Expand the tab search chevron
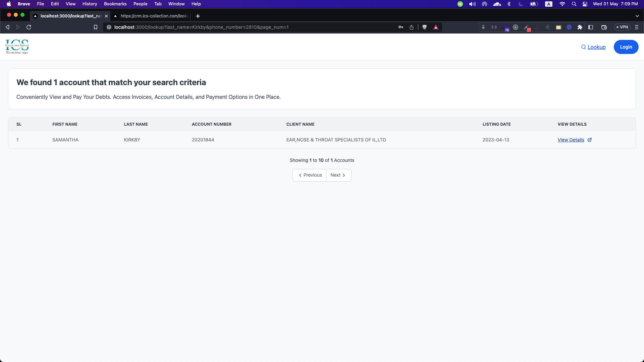The image size is (644, 362). (x=637, y=16)
